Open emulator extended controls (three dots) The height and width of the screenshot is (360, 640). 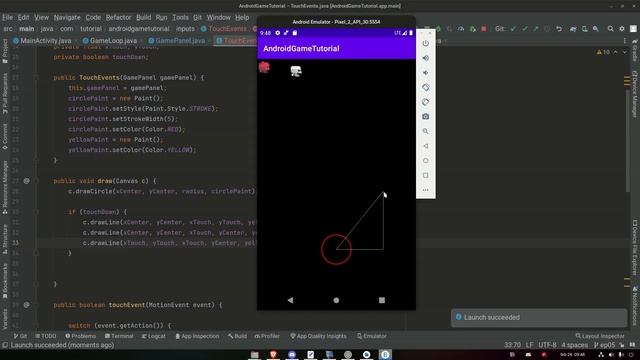(425, 190)
